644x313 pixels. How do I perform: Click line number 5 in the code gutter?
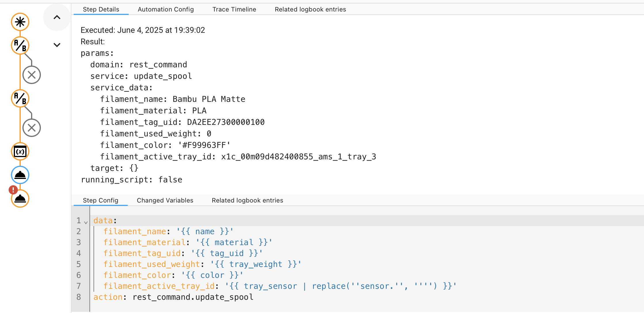point(78,264)
